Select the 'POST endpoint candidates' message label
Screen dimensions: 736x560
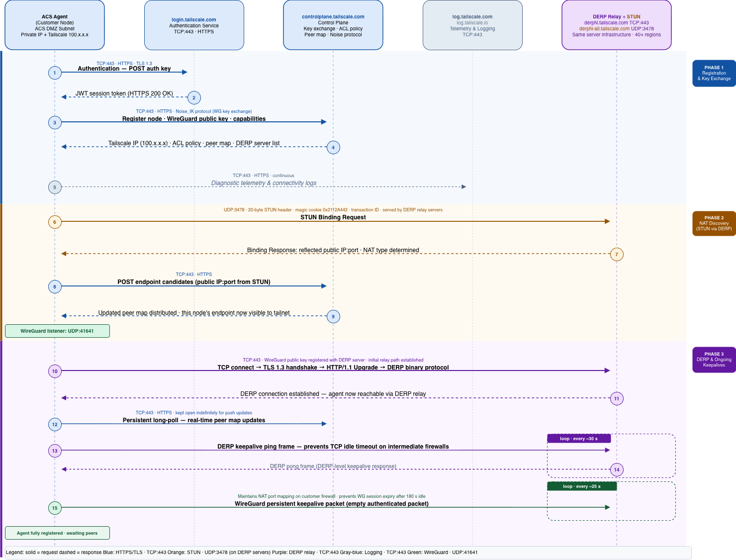click(x=194, y=282)
